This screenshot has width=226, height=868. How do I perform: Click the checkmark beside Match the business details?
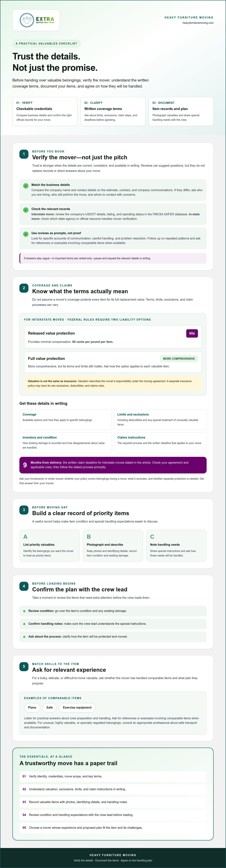26,186
